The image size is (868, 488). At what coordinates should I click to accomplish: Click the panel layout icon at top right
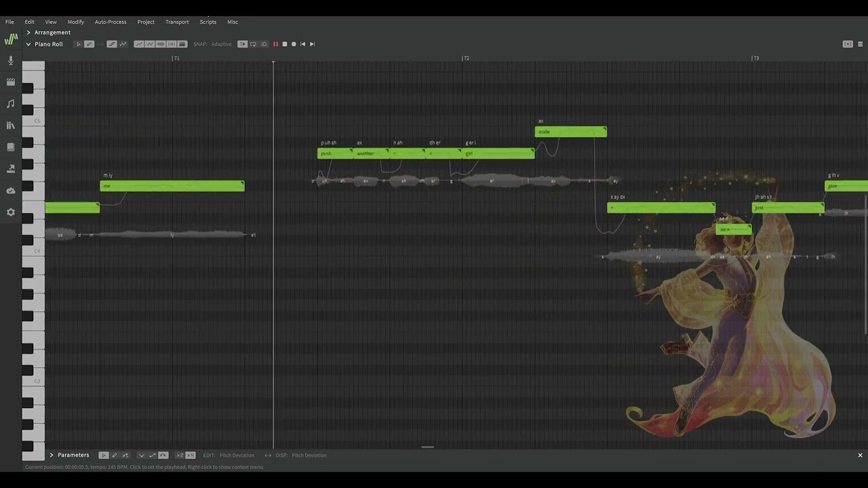tap(848, 44)
